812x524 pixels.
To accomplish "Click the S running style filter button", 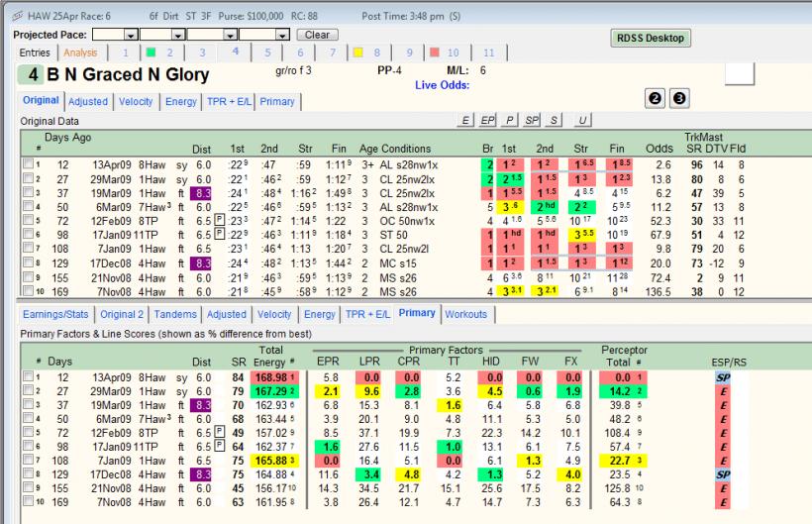I will pyautogui.click(x=554, y=120).
